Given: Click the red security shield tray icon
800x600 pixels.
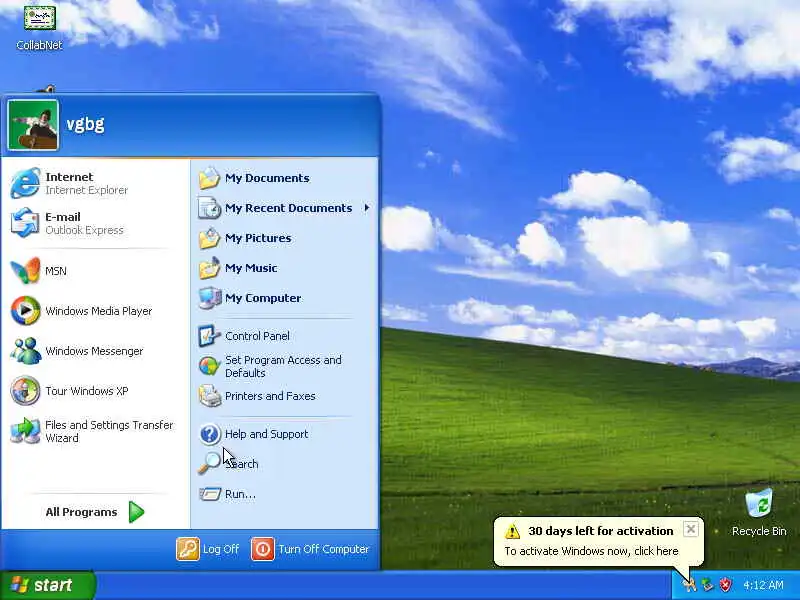Looking at the screenshot, I should [726, 585].
